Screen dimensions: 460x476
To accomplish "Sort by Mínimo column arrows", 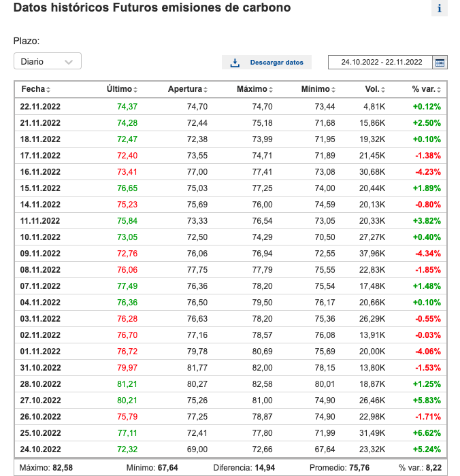I will pos(333,89).
